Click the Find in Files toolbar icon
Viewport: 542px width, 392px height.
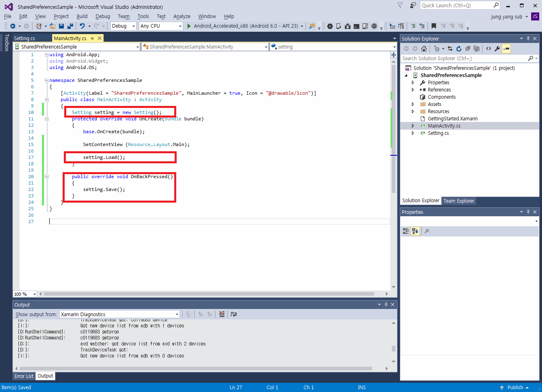click(x=312, y=26)
